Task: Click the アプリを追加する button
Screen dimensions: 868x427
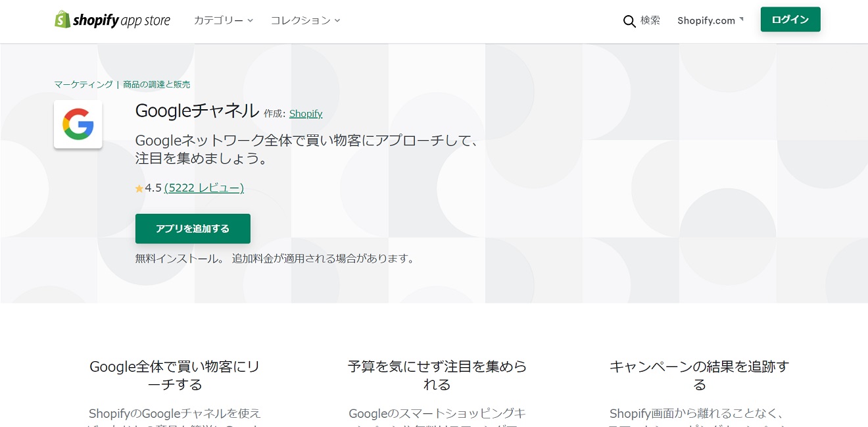Action: [x=193, y=228]
